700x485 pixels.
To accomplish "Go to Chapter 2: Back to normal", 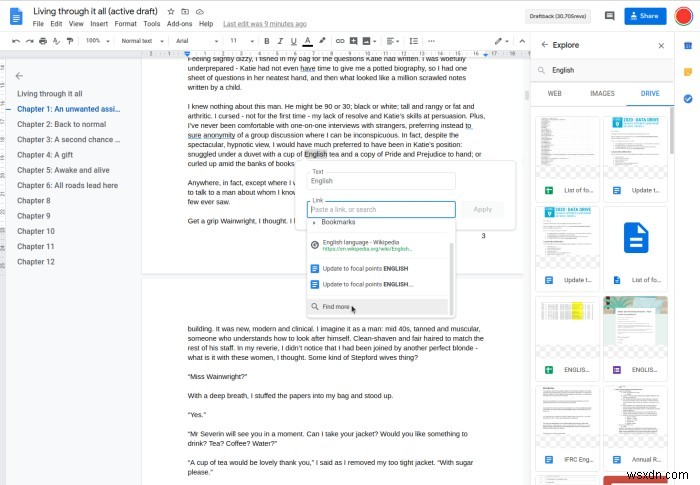I will point(62,124).
